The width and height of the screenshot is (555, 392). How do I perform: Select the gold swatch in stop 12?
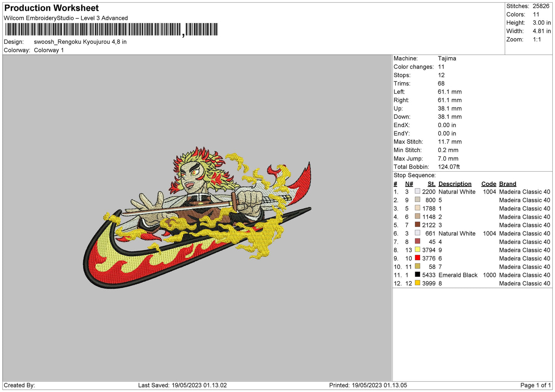click(x=417, y=283)
